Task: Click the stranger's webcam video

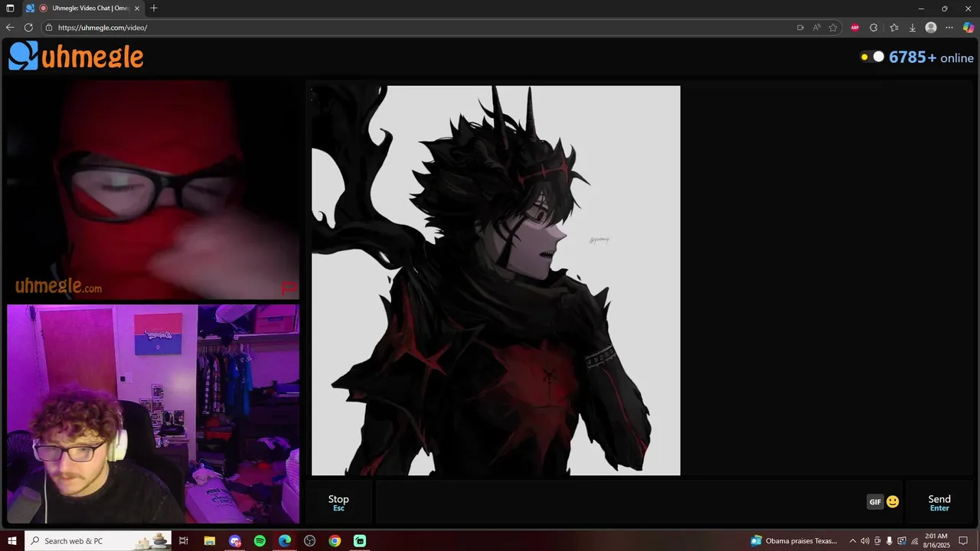Action: (153, 190)
